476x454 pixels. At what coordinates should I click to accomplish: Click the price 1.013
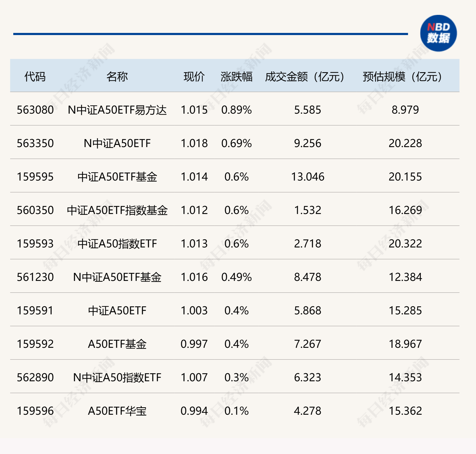(194, 244)
